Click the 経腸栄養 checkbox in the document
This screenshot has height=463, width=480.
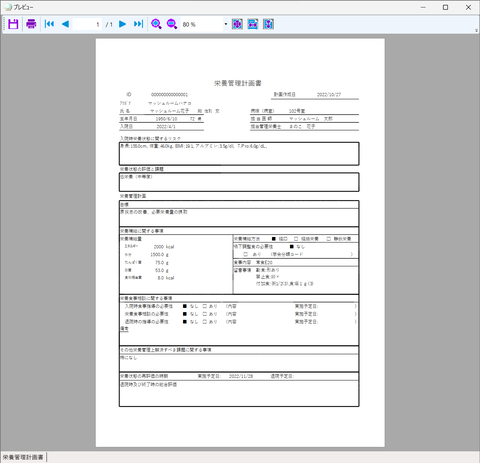[x=296, y=239]
